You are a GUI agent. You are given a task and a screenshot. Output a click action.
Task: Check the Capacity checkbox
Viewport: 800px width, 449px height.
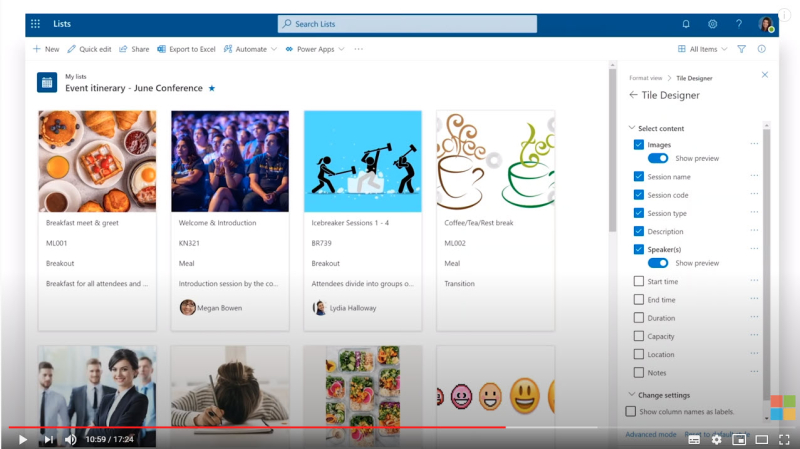[x=638, y=336]
